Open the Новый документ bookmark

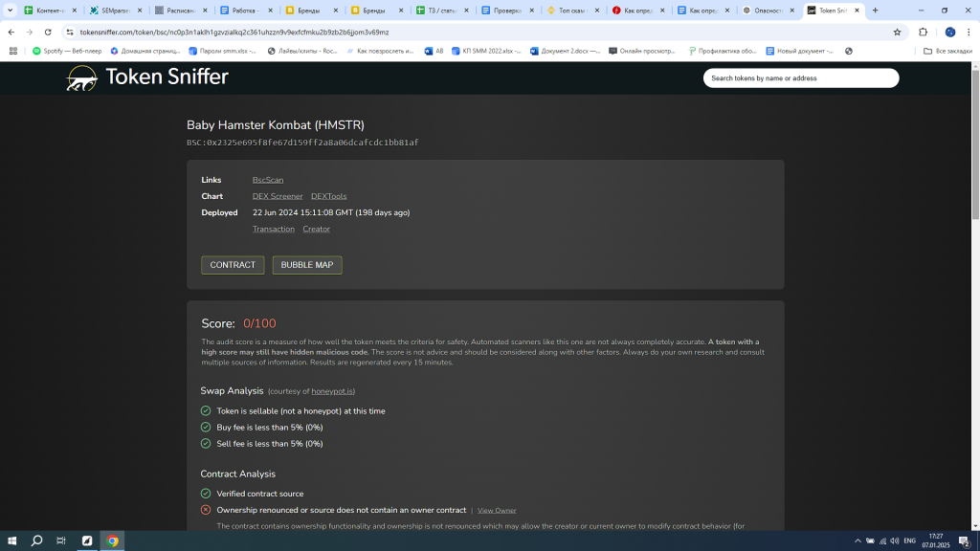[x=800, y=52]
